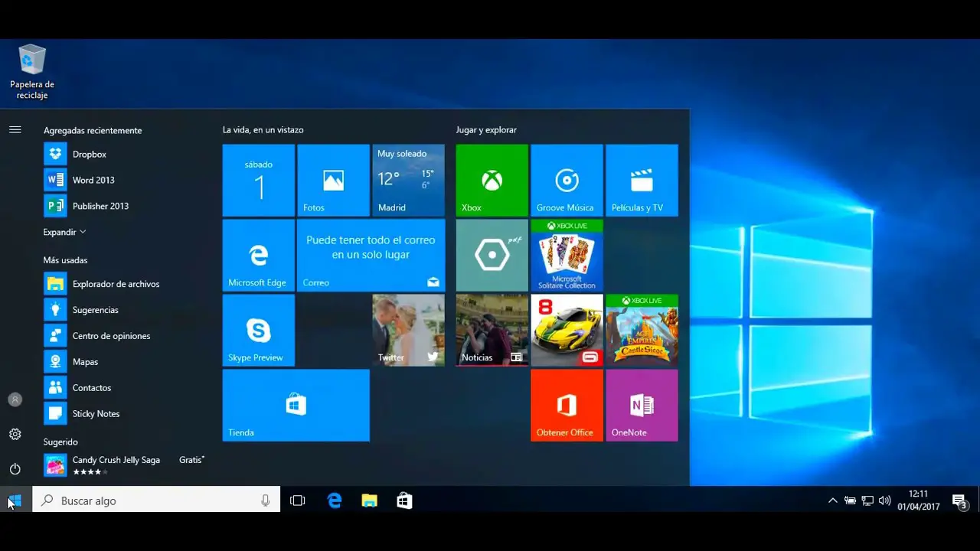The image size is (980, 551).
Task: Select suggested Candy Crush Jelly Saga
Action: pyautogui.click(x=122, y=465)
